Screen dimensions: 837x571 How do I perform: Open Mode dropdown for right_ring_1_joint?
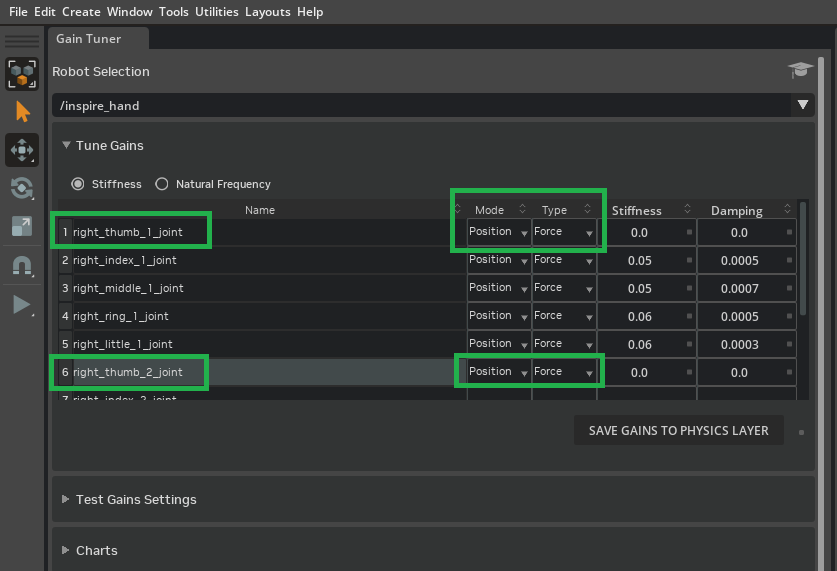499,316
